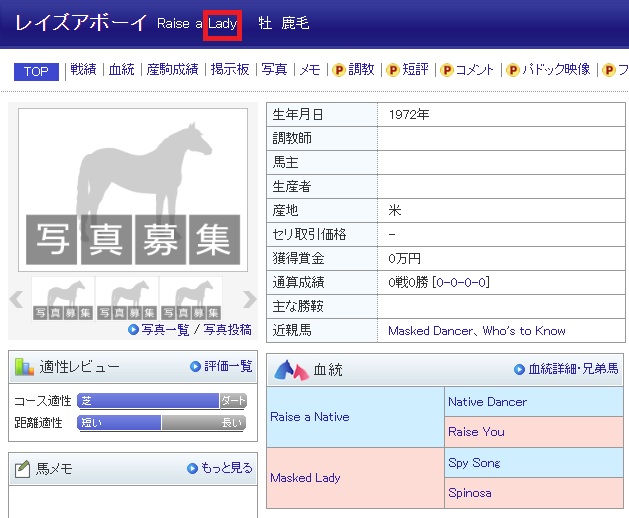Click the bar chart icon beside 適性レビュー
Viewport: 629px width, 518px height.
click(24, 367)
